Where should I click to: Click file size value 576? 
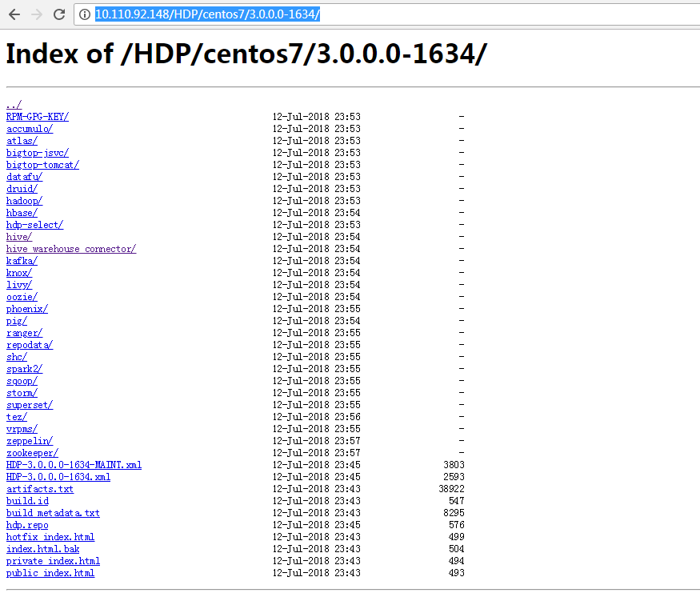click(x=457, y=526)
